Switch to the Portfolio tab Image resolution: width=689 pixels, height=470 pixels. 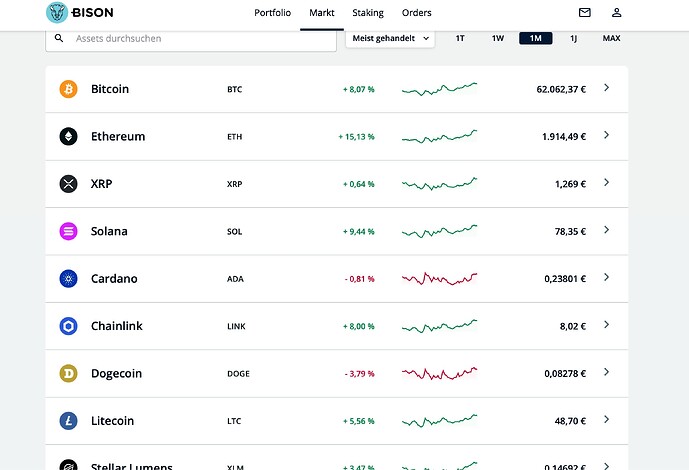(x=272, y=13)
